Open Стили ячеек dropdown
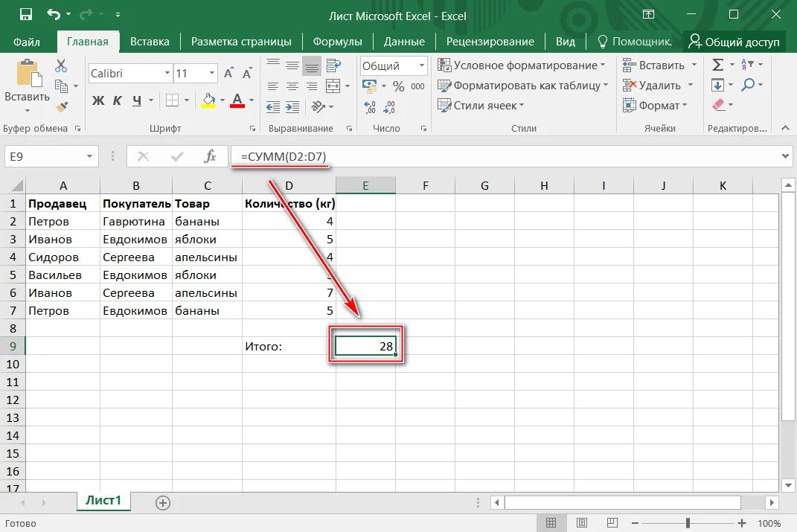797x532 pixels. coord(481,105)
